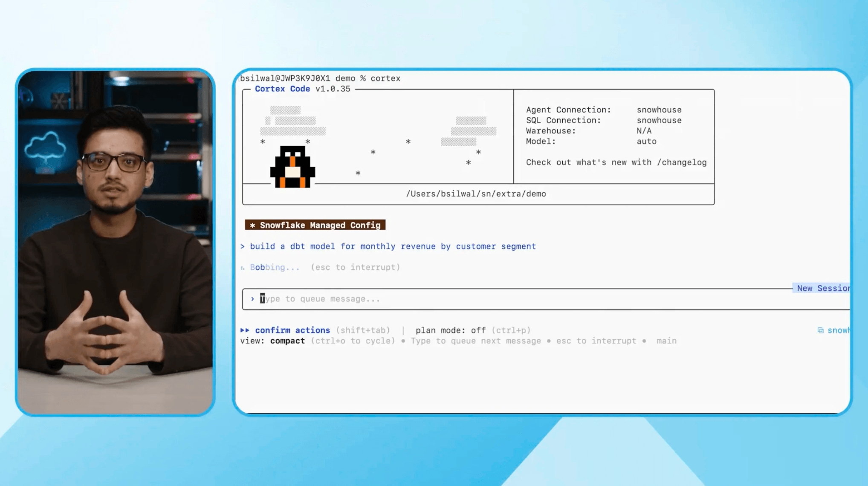The height and width of the screenshot is (486, 868).
Task: Click the Snowflake Managed Config badge
Action: (x=315, y=225)
